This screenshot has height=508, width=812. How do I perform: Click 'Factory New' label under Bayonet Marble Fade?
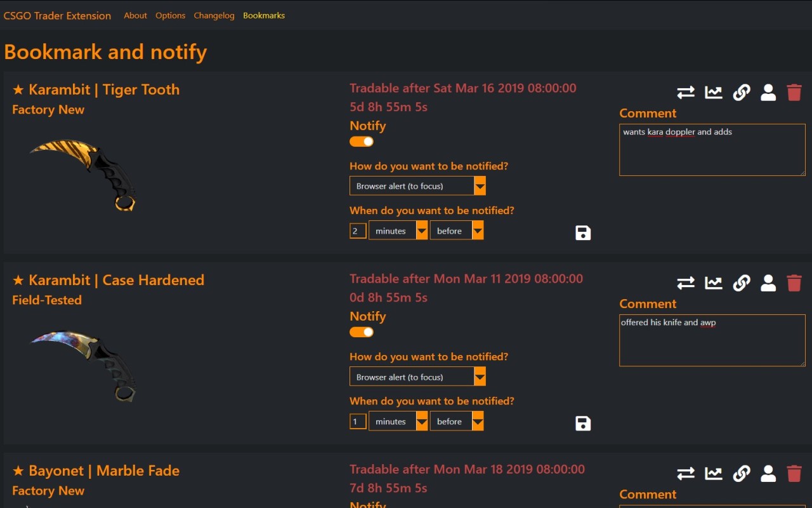pyautogui.click(x=48, y=490)
